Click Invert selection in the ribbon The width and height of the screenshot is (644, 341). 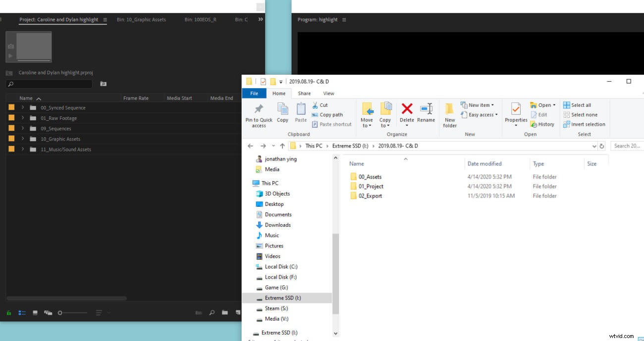pyautogui.click(x=584, y=124)
